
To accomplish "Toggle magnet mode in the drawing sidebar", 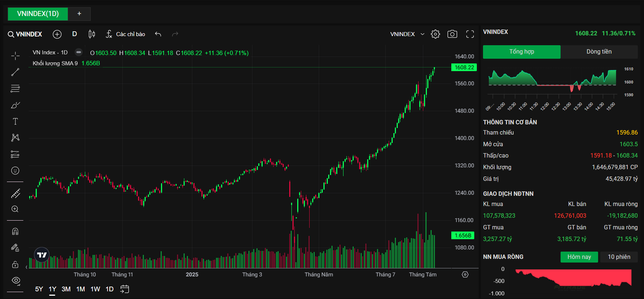I will tap(15, 232).
